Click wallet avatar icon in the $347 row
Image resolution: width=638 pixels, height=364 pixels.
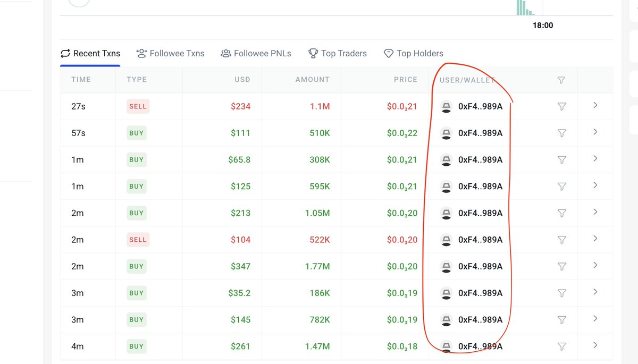click(x=447, y=266)
